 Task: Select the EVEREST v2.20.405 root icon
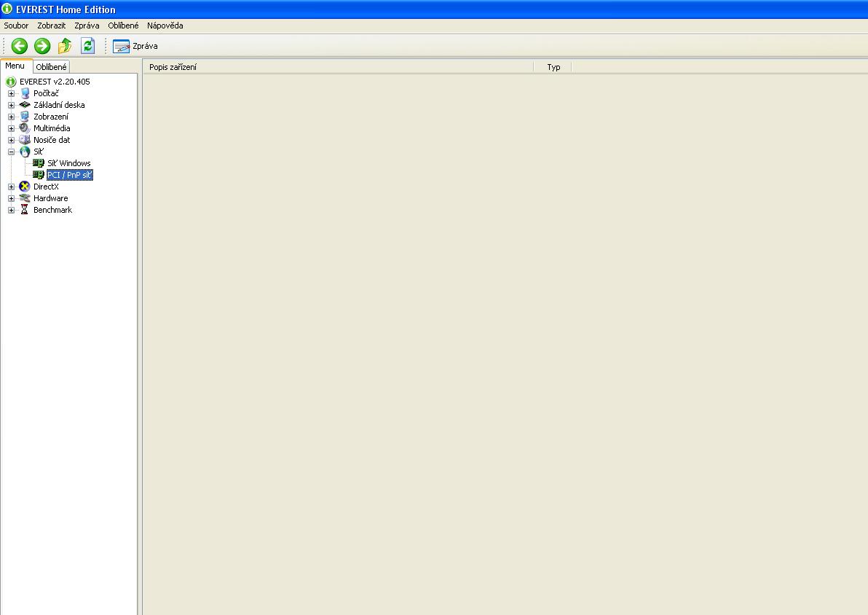[10, 82]
